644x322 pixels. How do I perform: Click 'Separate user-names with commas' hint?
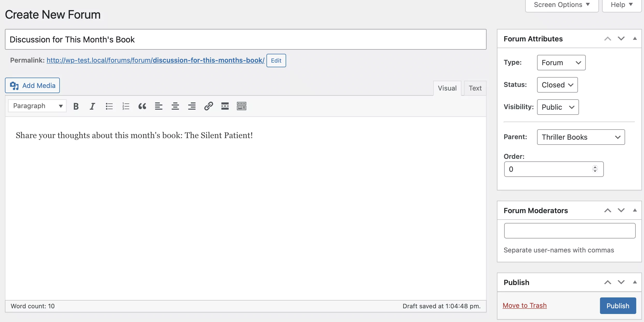[x=559, y=250]
